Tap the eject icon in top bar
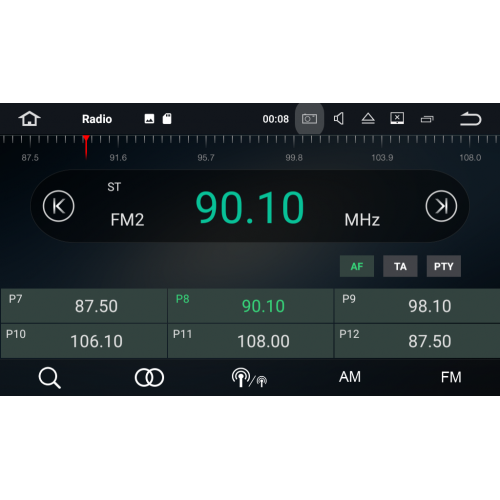The image size is (500, 500). point(368,119)
